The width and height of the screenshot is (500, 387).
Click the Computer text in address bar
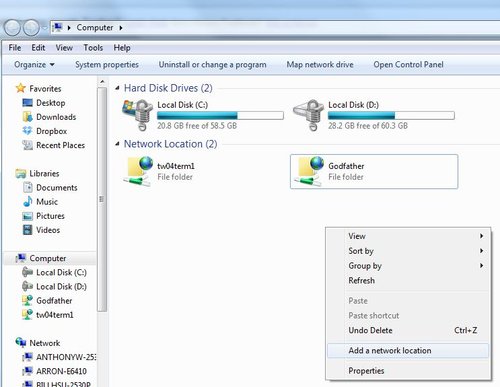[95, 28]
